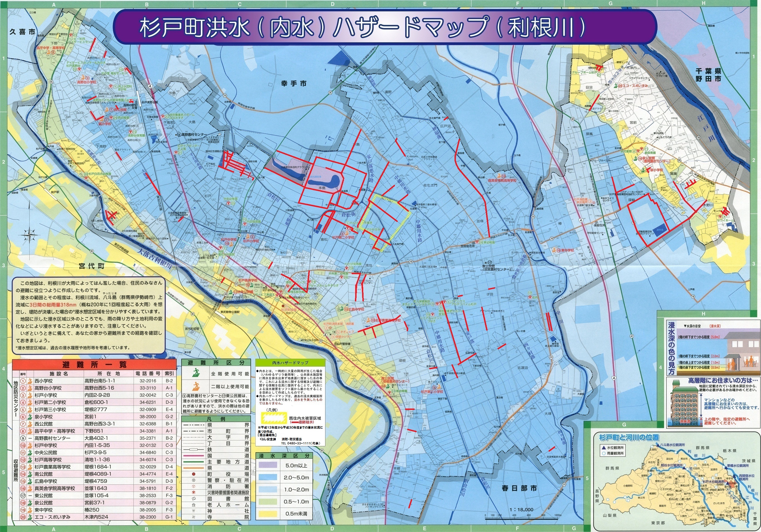Click the index cell G-1
Screen dimensions: 761x532
169,517
